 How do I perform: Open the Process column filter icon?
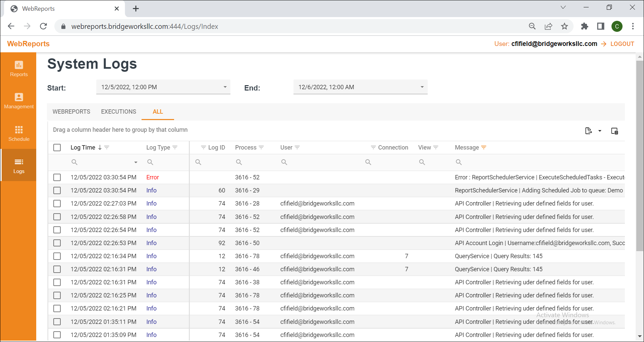262,148
